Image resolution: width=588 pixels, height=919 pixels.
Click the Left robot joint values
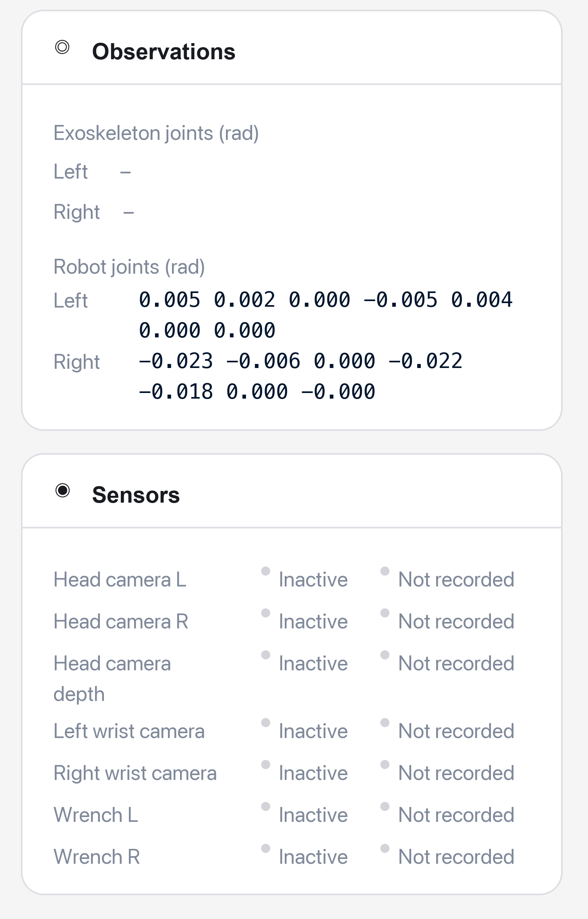point(325,315)
